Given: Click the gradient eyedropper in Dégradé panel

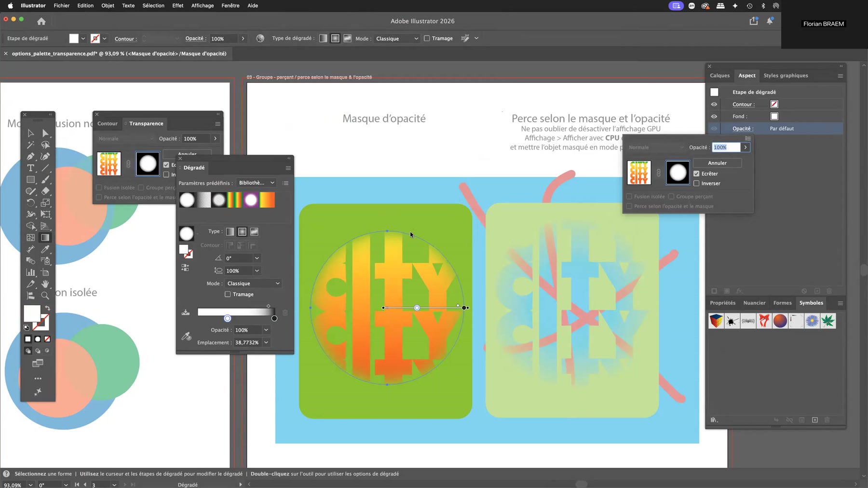Looking at the screenshot, I should tap(186, 336).
